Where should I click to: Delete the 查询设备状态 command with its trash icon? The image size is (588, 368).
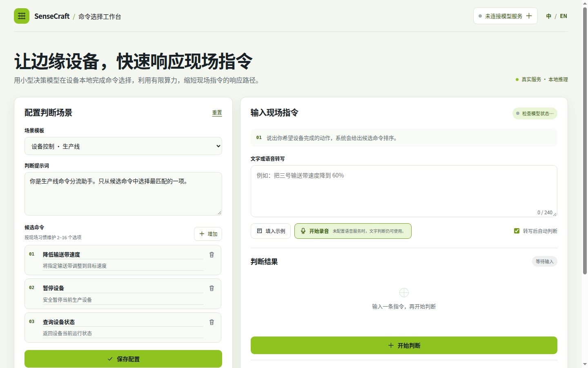[212, 322]
